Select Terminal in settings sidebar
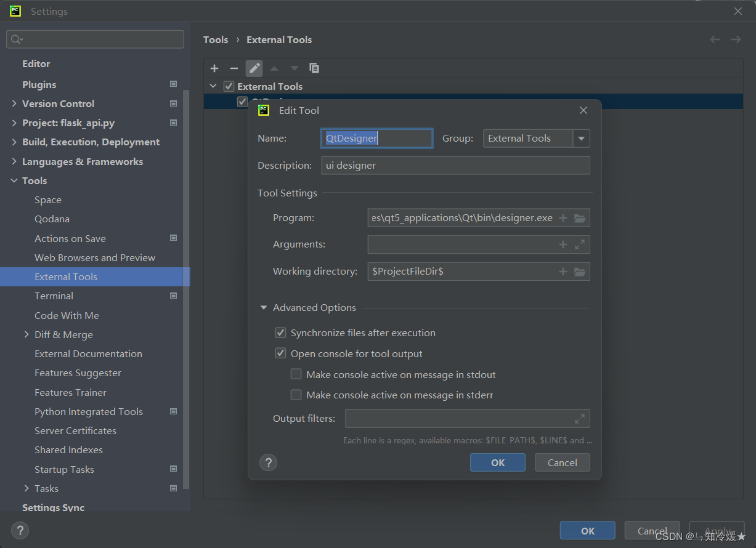Image resolution: width=756 pixels, height=548 pixels. (x=54, y=296)
